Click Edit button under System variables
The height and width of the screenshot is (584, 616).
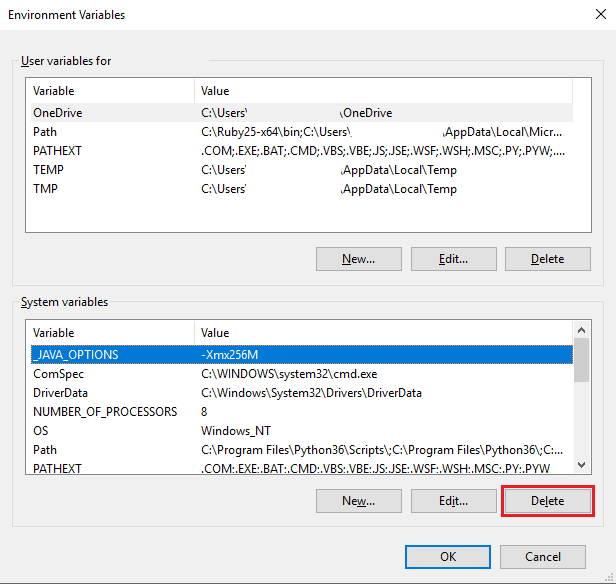[453, 501]
